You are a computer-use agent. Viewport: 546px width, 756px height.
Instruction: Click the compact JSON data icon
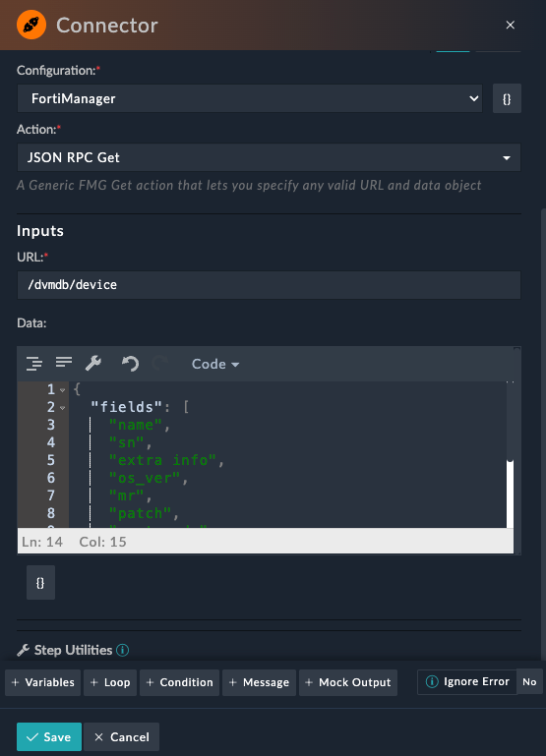[64, 363]
